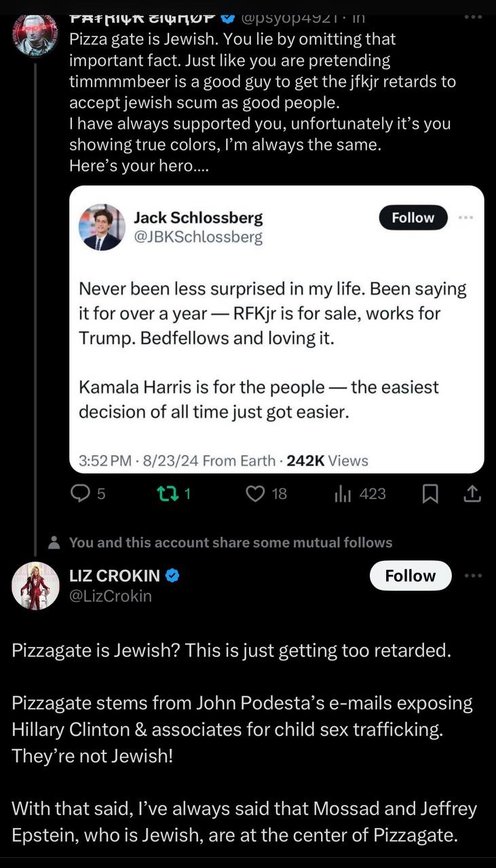The image size is (496, 868).
Task: View post analytics via bar chart icon
Action: 342,494
